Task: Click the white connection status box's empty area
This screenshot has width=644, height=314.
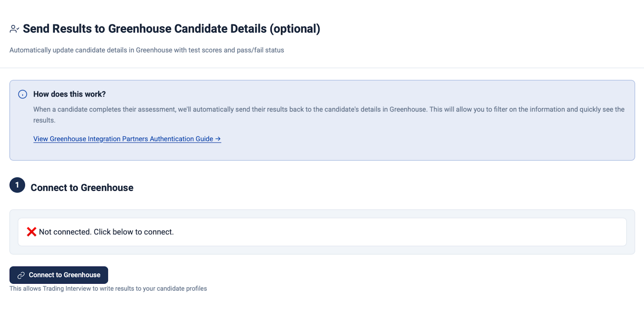Action: (402, 232)
